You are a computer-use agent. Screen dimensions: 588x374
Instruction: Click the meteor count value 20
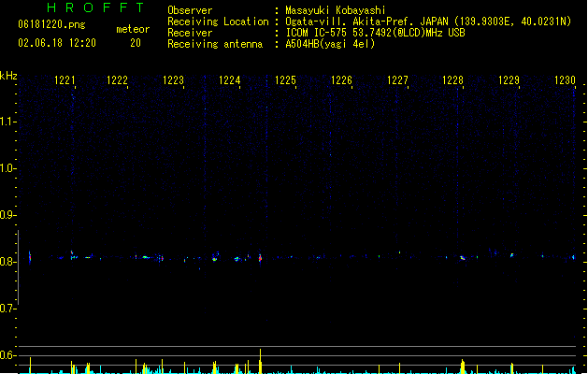point(136,43)
